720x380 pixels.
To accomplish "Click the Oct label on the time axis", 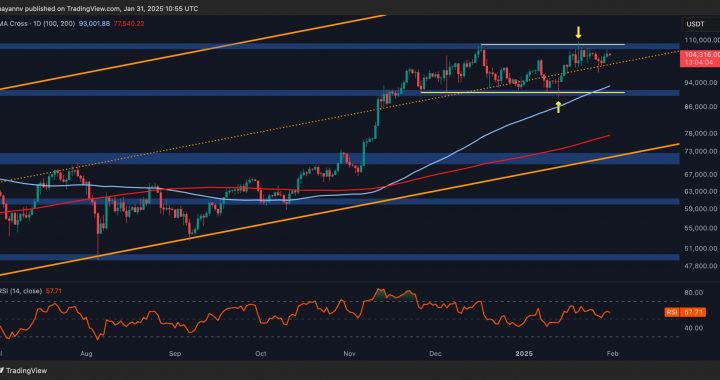I will click(x=261, y=354).
